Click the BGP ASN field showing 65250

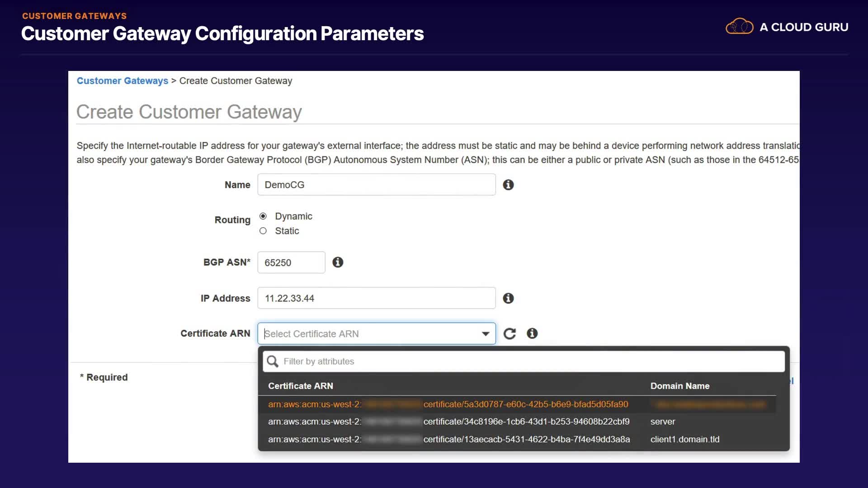click(291, 263)
